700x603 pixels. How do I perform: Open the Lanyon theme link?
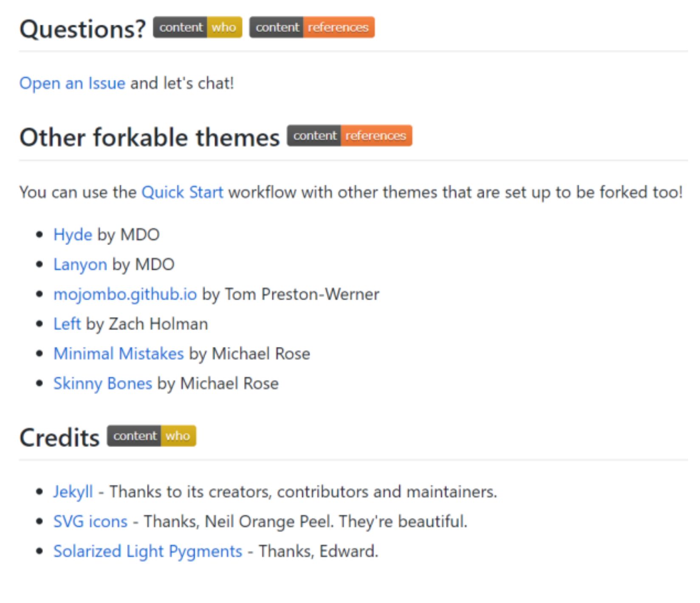[80, 265]
